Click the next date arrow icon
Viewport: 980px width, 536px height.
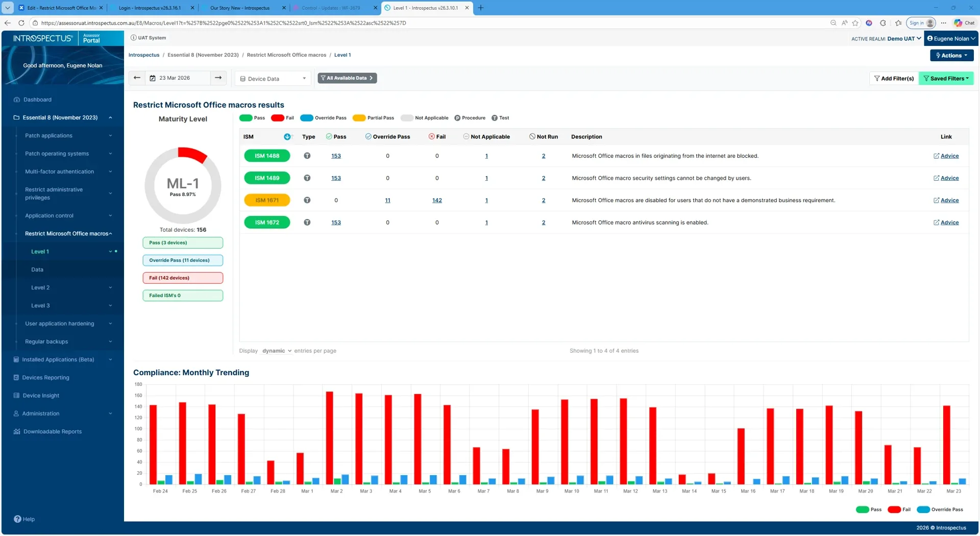pos(218,78)
